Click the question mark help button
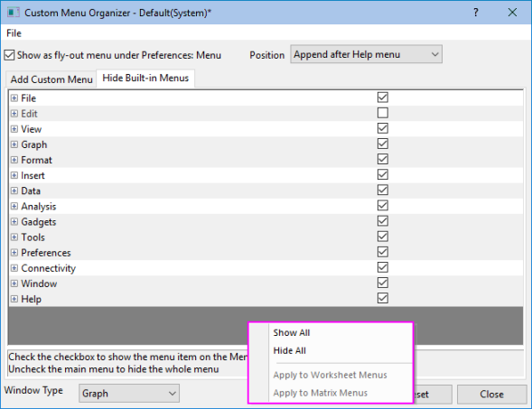This screenshot has height=409, width=532. coord(476,13)
